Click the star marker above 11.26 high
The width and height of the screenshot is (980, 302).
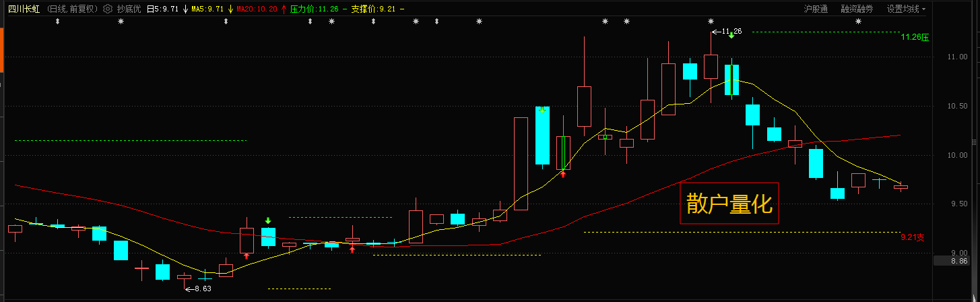pyautogui.click(x=711, y=22)
